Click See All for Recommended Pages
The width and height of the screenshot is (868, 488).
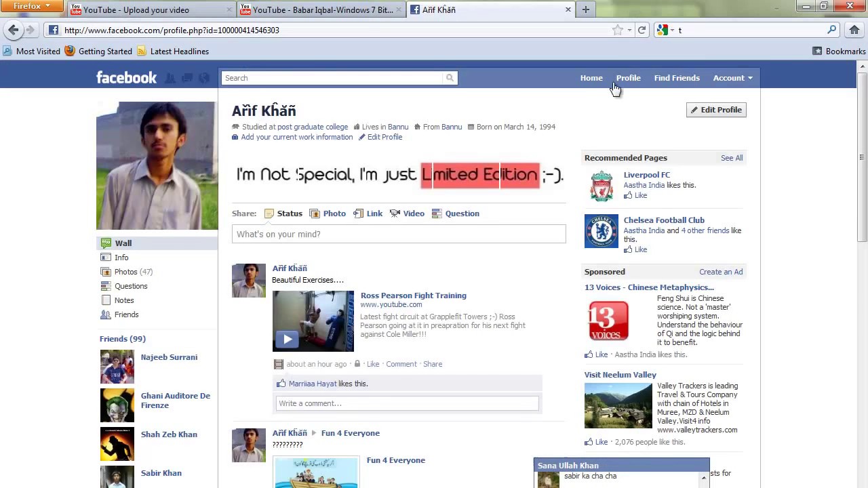tap(732, 158)
